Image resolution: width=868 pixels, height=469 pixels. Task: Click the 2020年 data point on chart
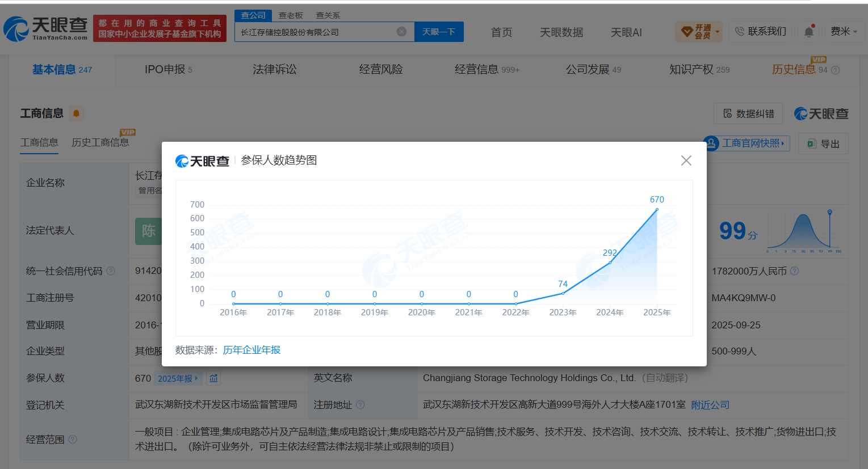click(422, 304)
